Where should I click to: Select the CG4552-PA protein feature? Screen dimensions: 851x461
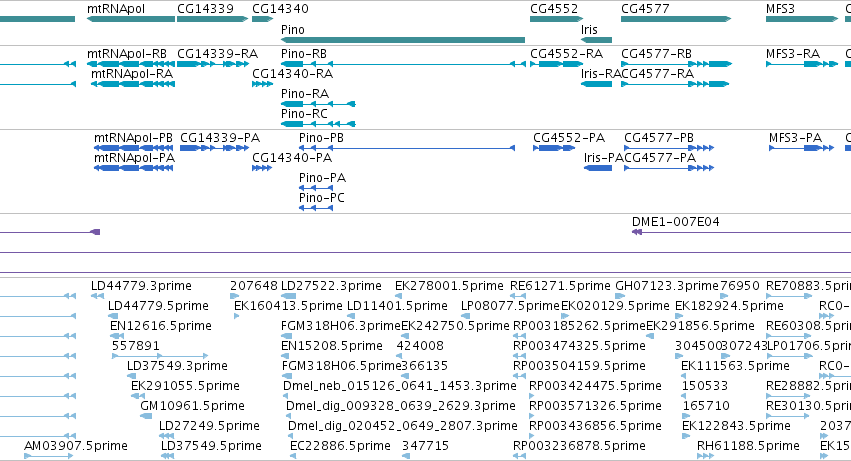(x=554, y=148)
